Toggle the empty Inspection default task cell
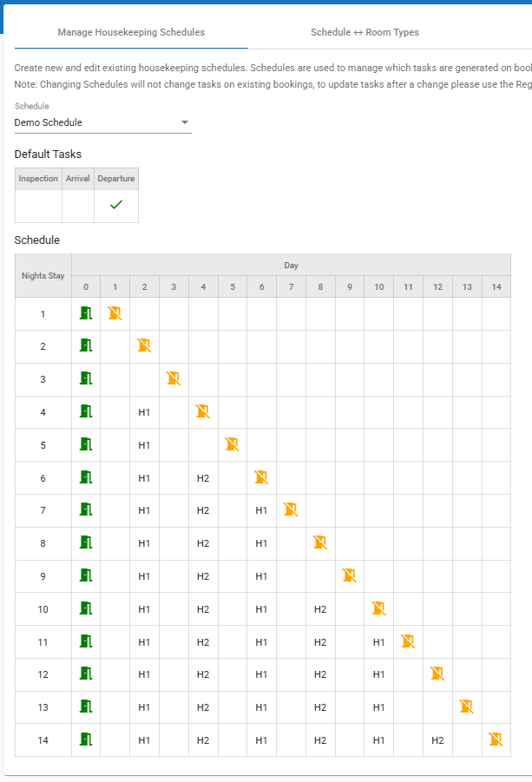The image size is (532, 782). (x=38, y=205)
